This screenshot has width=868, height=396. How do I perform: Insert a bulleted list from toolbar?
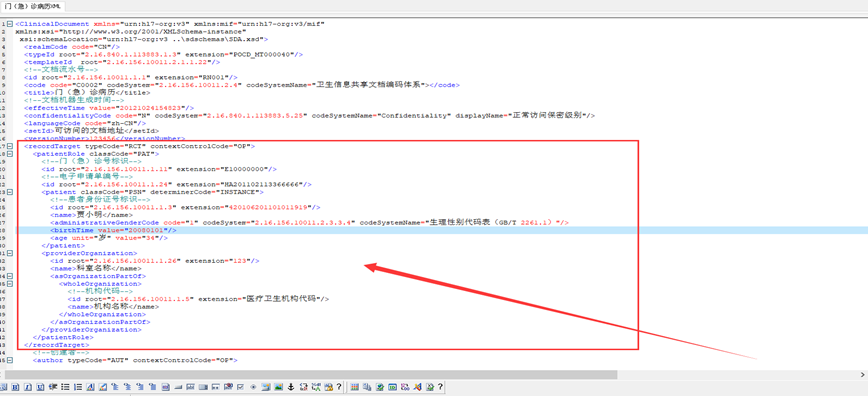(65, 387)
